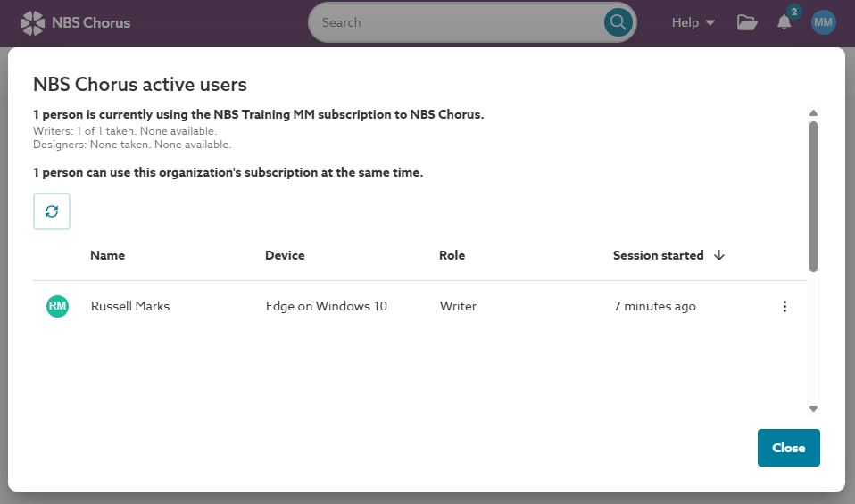Viewport: 855px width, 504px height.
Task: Open the MM user avatar menu
Action: (x=823, y=22)
